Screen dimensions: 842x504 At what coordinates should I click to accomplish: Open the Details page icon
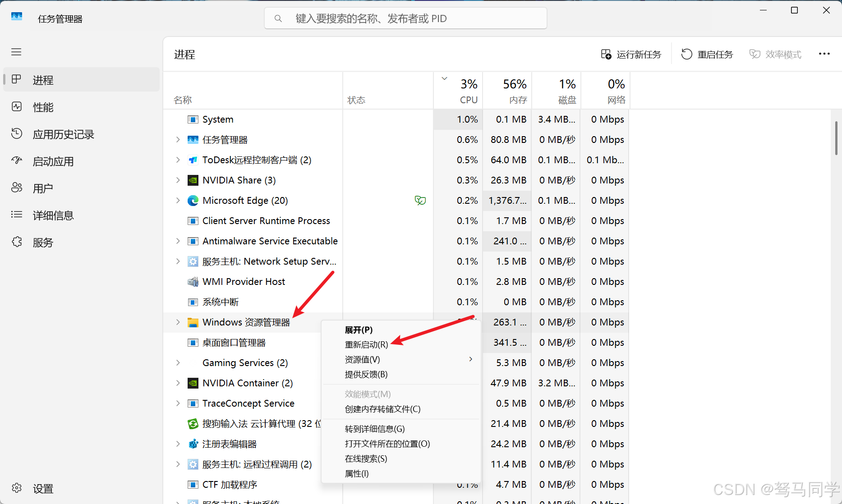[x=17, y=215]
